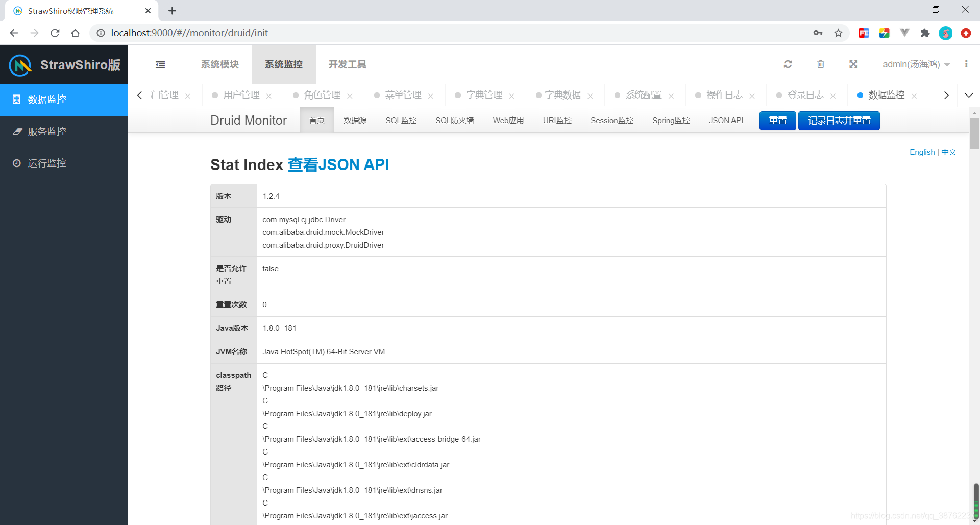This screenshot has height=525, width=980.
Task: Bookmark the page with the star icon
Action: [x=838, y=33]
